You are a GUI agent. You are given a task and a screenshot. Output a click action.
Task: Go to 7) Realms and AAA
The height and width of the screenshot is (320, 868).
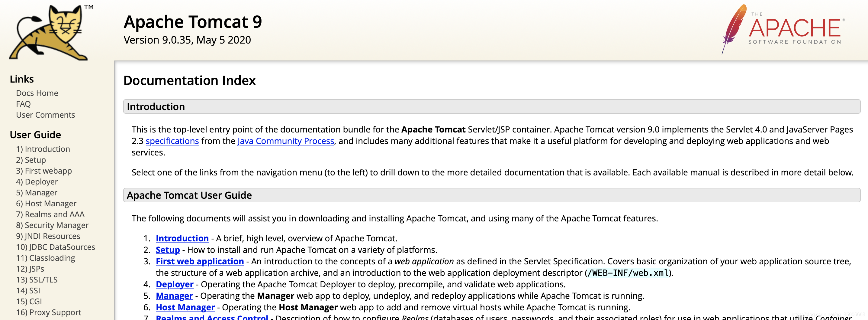tap(50, 214)
